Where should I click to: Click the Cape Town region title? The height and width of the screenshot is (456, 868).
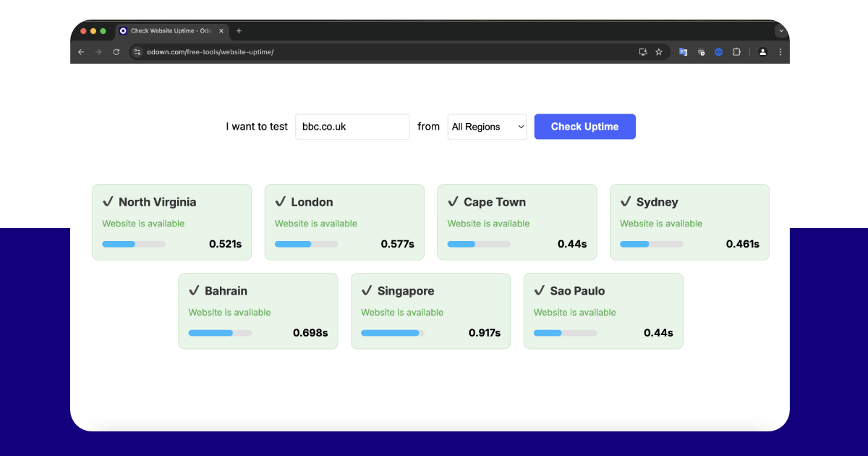pyautogui.click(x=495, y=202)
